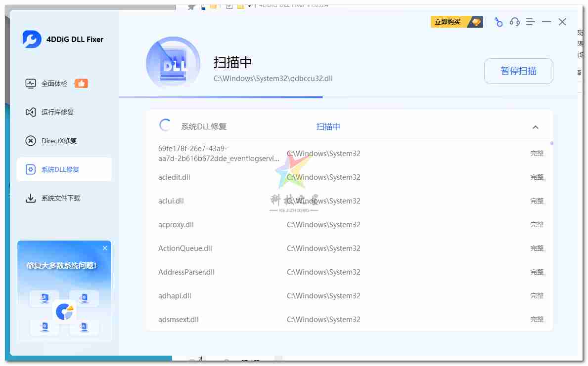Click the 立即购买 purchase button

click(456, 22)
